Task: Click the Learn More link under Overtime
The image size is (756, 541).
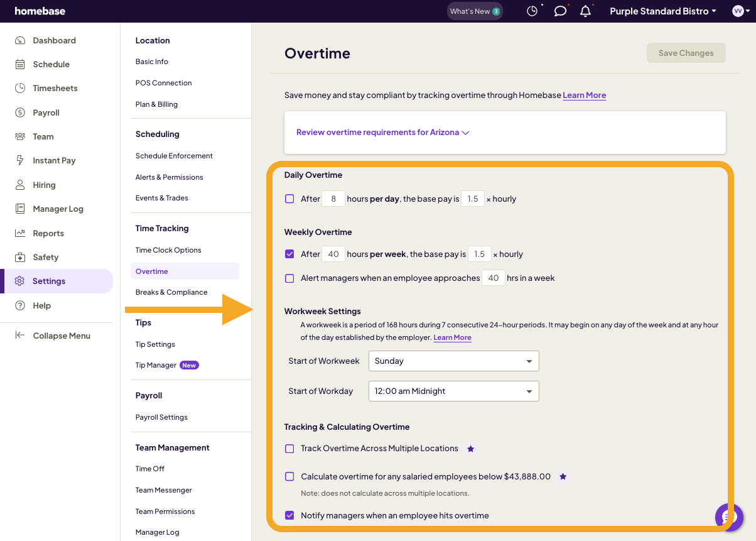Action: point(584,95)
